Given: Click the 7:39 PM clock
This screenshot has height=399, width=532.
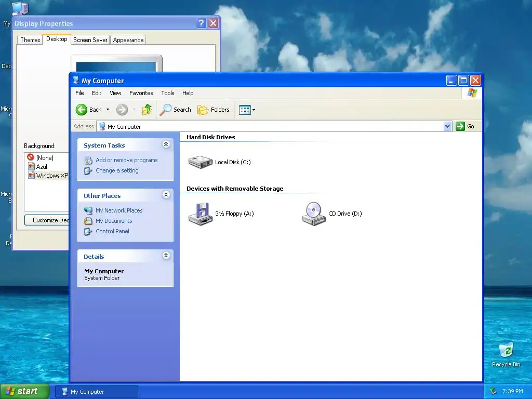Looking at the screenshot, I should [513, 392].
